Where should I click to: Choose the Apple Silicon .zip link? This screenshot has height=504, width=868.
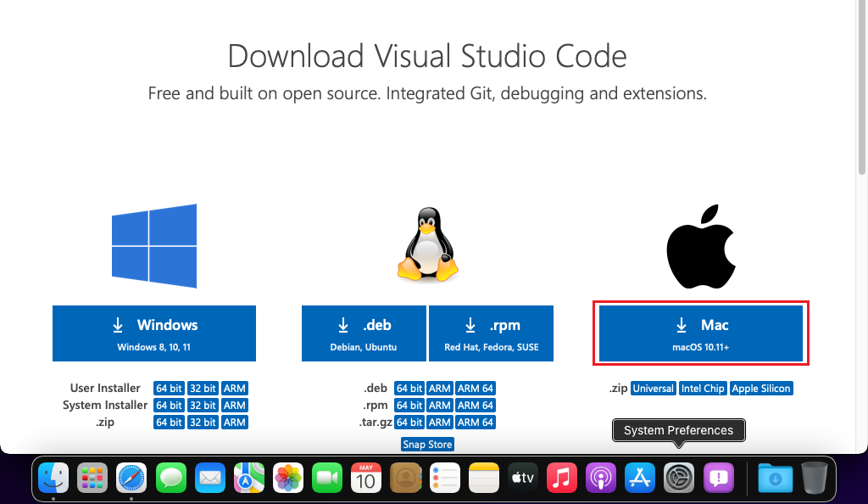click(761, 389)
